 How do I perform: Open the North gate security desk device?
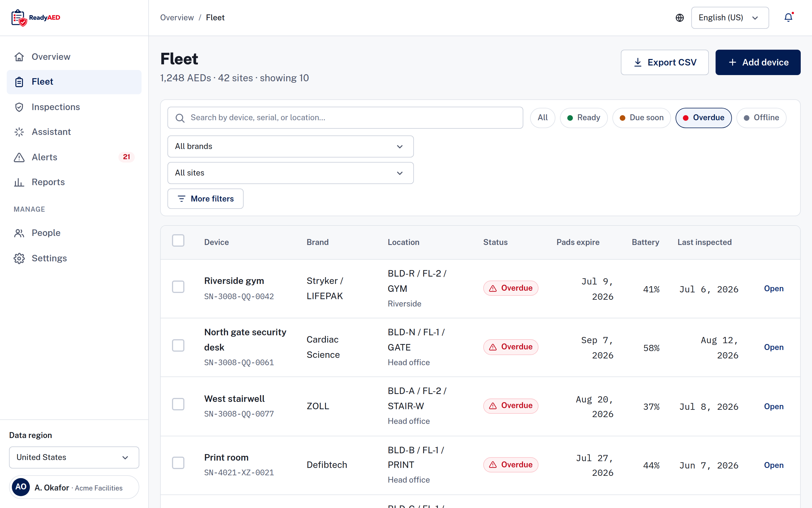pyautogui.click(x=773, y=347)
